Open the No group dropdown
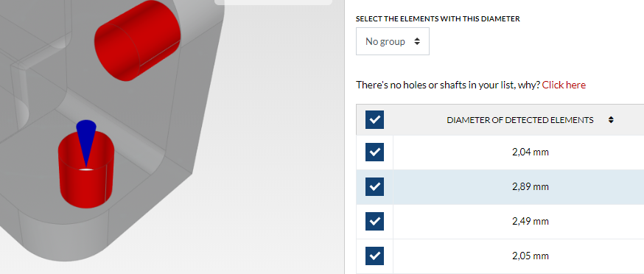Viewport: 644px width, 274px height. [392, 41]
